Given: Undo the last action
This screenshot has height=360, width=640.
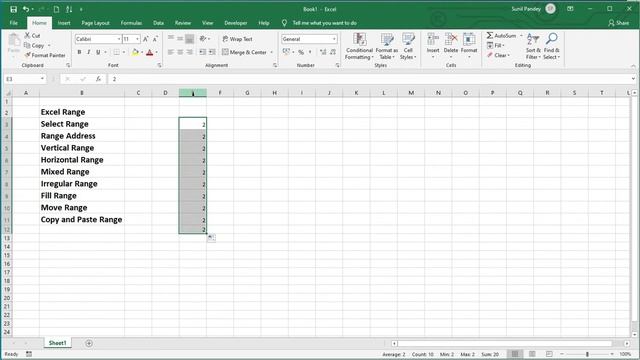Looking at the screenshot, I should point(26,9).
